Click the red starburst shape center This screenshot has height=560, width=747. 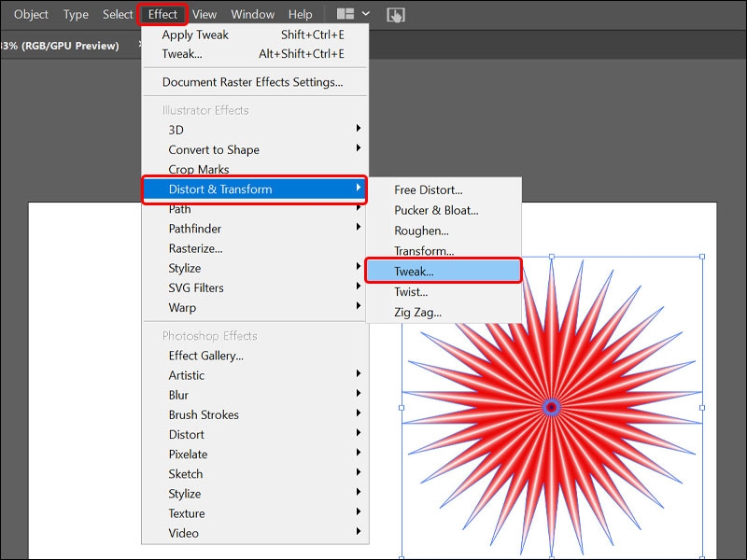pyautogui.click(x=552, y=408)
